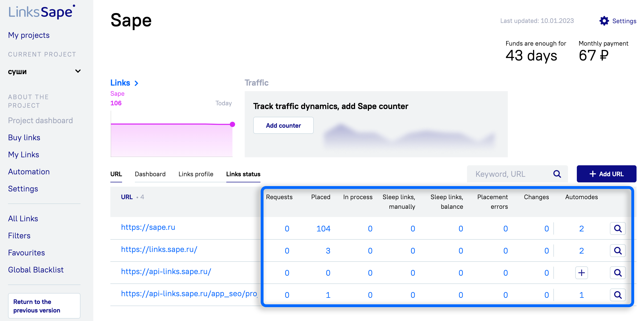Click the In process column header
This screenshot has width=644, height=321.
pyautogui.click(x=358, y=197)
